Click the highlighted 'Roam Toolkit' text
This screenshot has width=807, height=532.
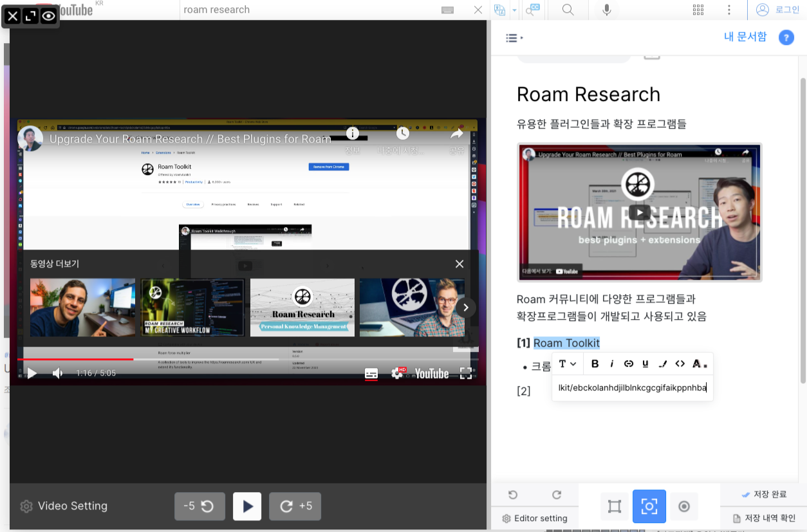coord(566,343)
